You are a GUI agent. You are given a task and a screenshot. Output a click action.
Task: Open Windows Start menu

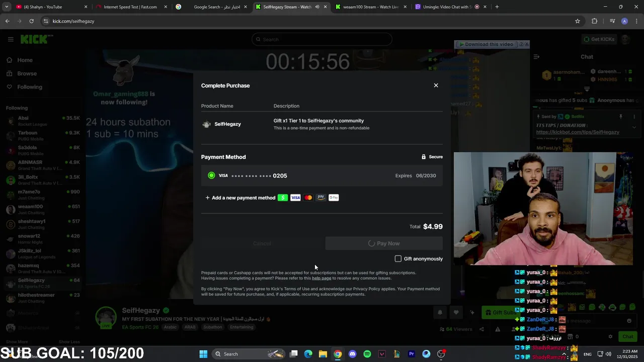point(203,354)
